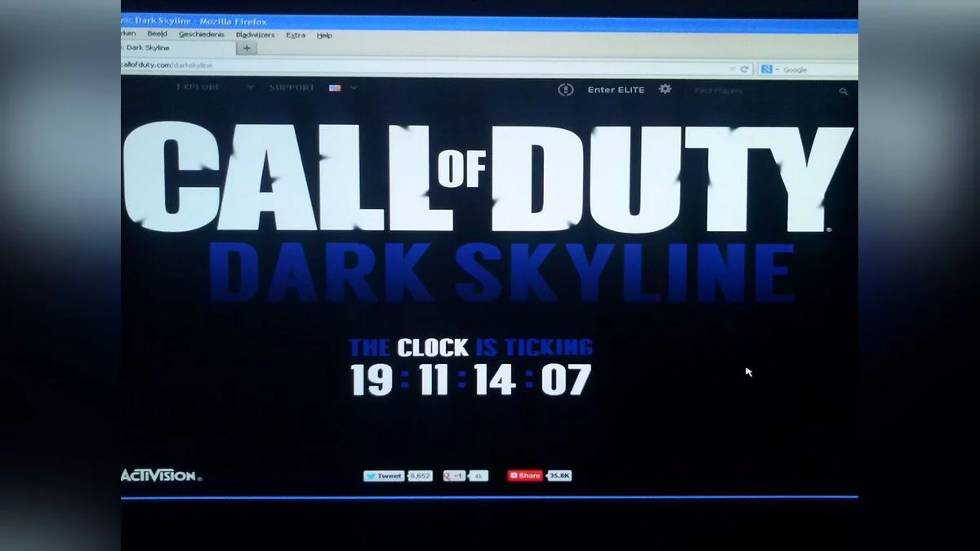The image size is (980, 551).
Task: Open the Extra menu
Action: (296, 35)
